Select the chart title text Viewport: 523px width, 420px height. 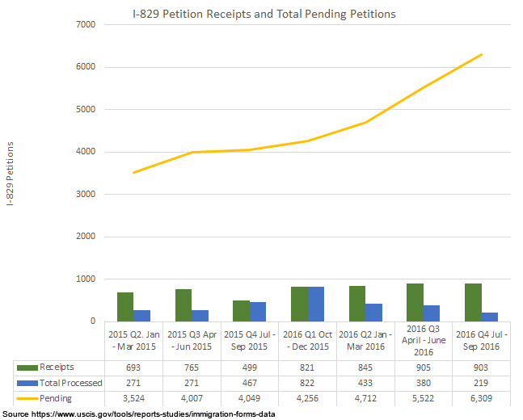tap(264, 14)
